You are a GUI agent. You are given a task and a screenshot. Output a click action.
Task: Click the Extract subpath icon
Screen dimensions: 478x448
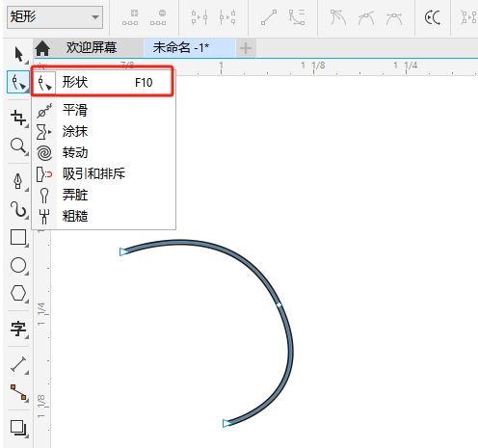468,17
